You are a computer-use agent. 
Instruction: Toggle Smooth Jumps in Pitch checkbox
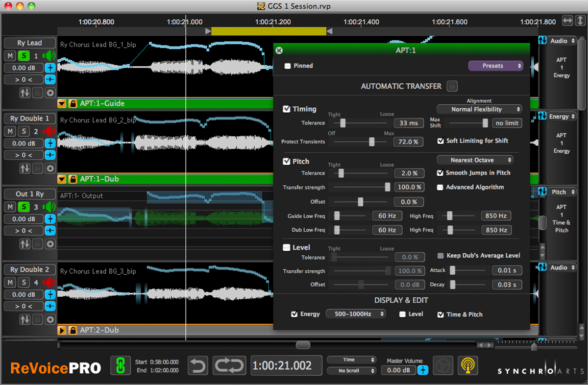tap(440, 173)
